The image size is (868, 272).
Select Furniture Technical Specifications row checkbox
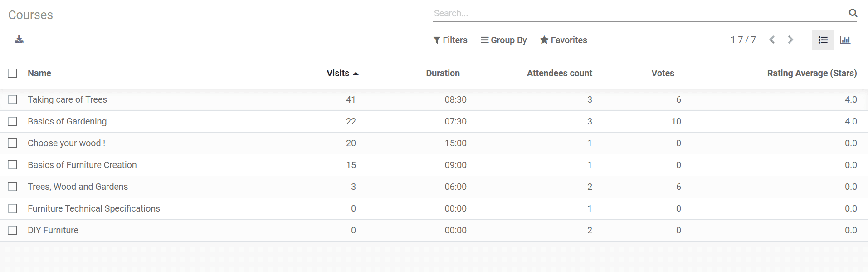(12, 208)
